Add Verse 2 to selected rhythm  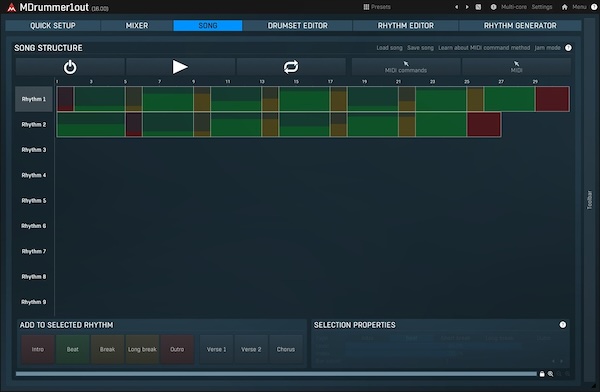click(x=251, y=349)
